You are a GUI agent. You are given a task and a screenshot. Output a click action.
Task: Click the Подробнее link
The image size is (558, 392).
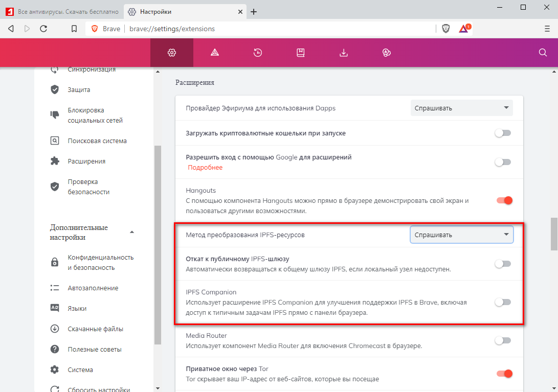coord(205,168)
